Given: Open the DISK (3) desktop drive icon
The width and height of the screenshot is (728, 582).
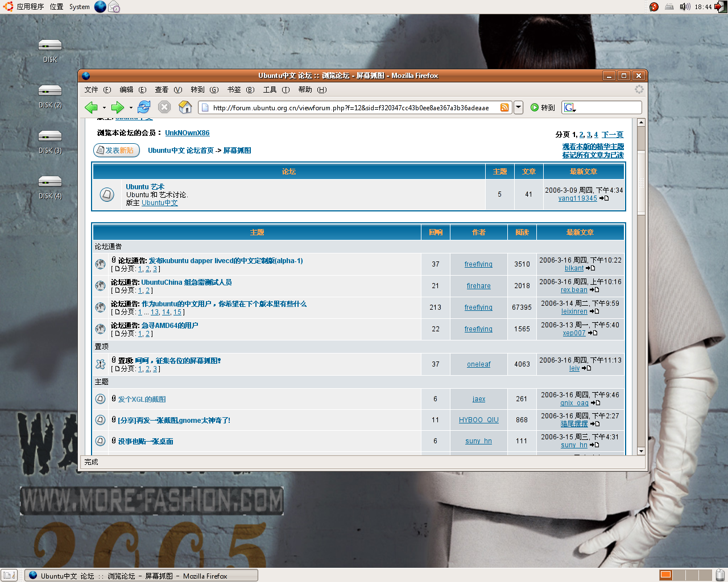Looking at the screenshot, I should coord(50,136).
